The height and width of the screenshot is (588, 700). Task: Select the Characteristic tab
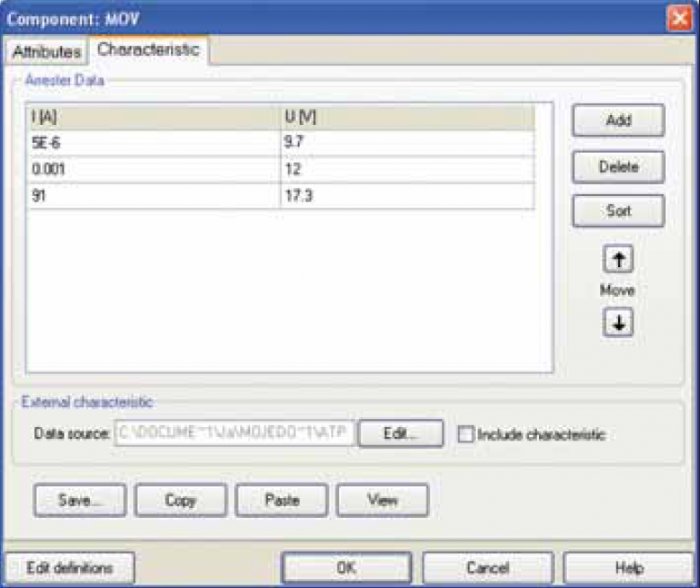tap(148, 50)
